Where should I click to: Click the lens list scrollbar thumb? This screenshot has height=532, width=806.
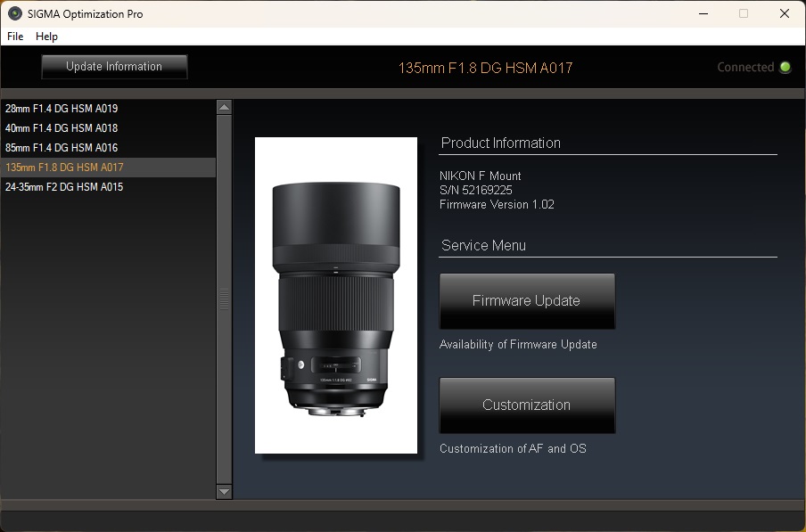click(x=224, y=299)
